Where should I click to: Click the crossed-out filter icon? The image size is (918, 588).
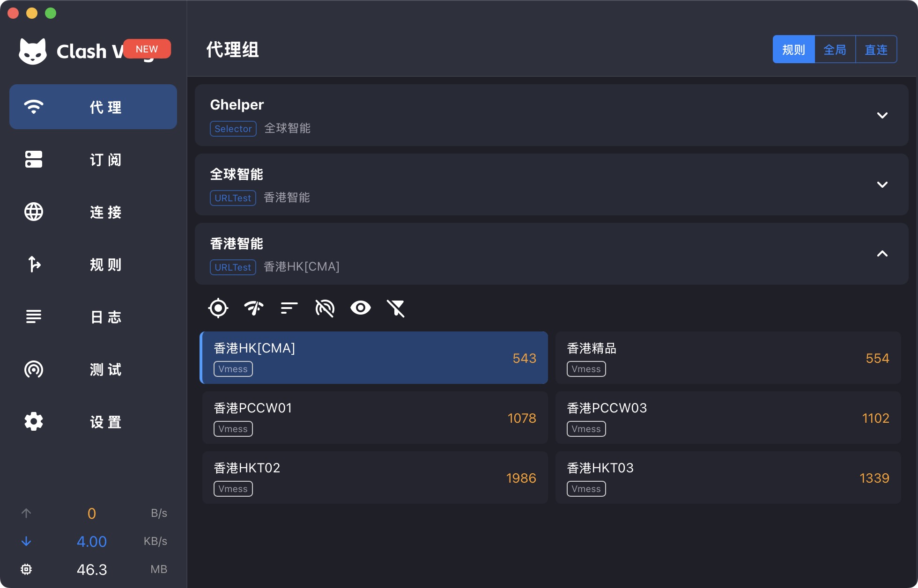click(396, 308)
